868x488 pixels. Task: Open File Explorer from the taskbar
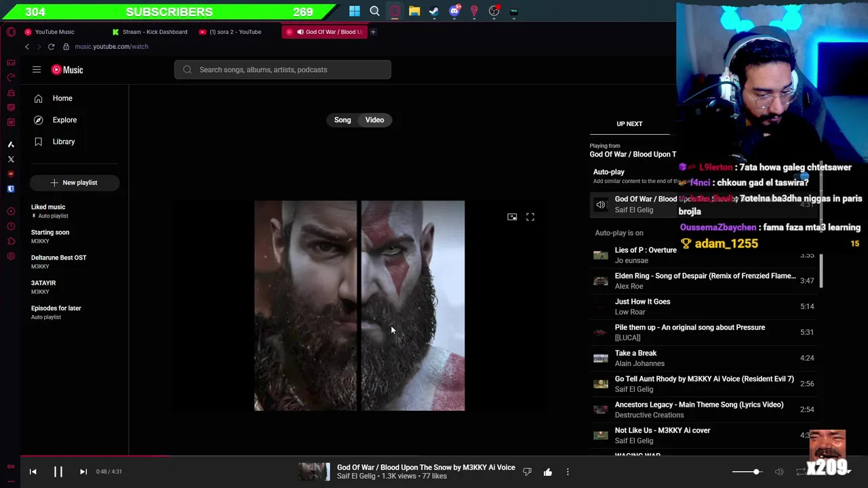coord(414,11)
